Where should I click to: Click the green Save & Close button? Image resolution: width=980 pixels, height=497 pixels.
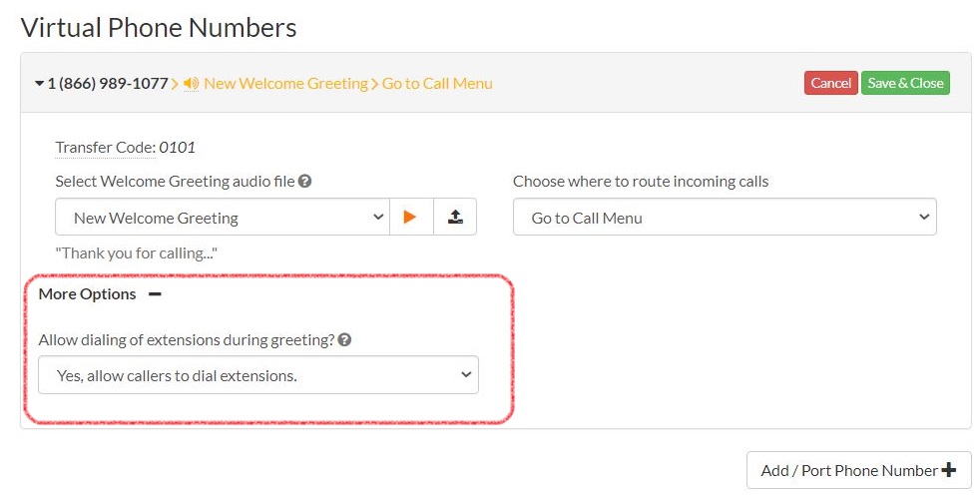(x=905, y=83)
